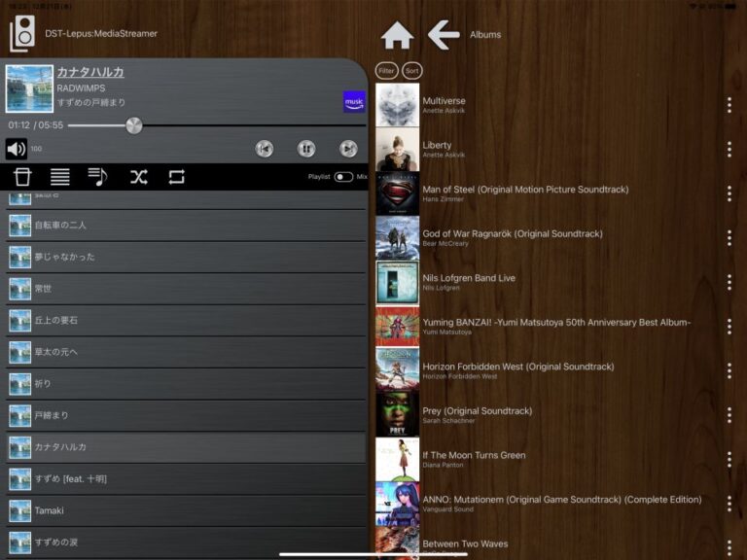
Task: Click the playlist music note icon
Action: [x=97, y=177]
